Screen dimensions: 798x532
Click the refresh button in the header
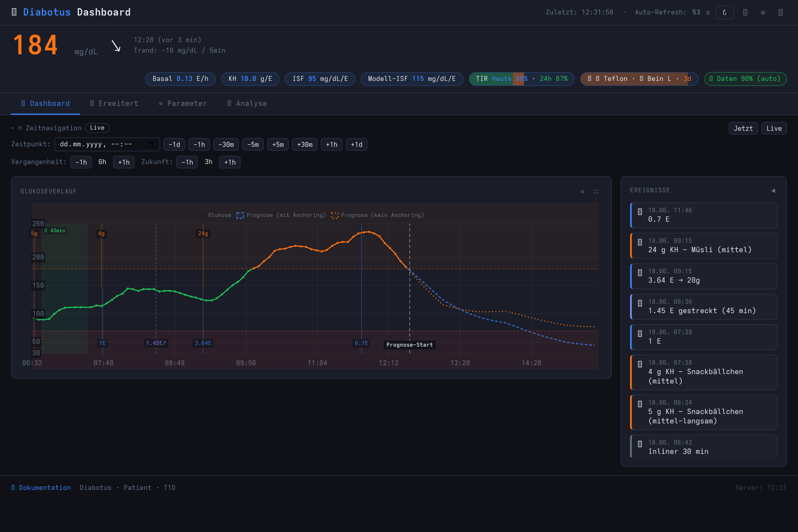(x=724, y=12)
